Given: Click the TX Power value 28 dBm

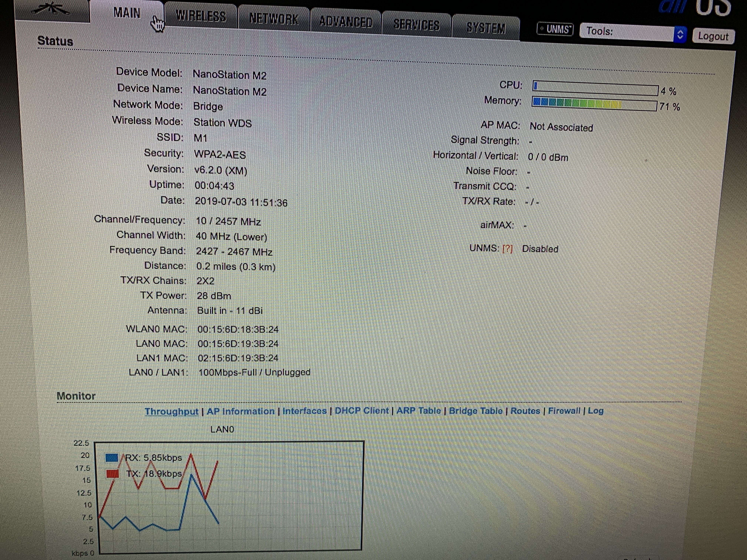Looking at the screenshot, I should [x=214, y=296].
